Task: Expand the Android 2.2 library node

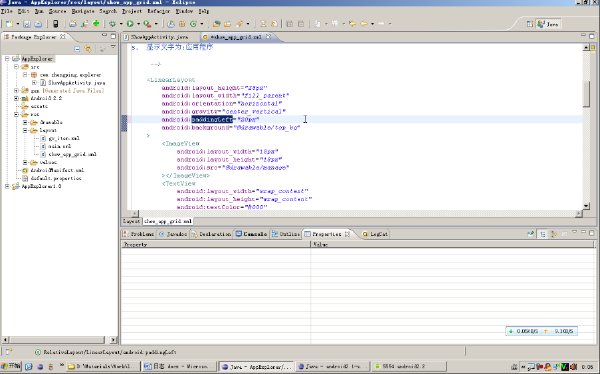Action: click(x=16, y=98)
